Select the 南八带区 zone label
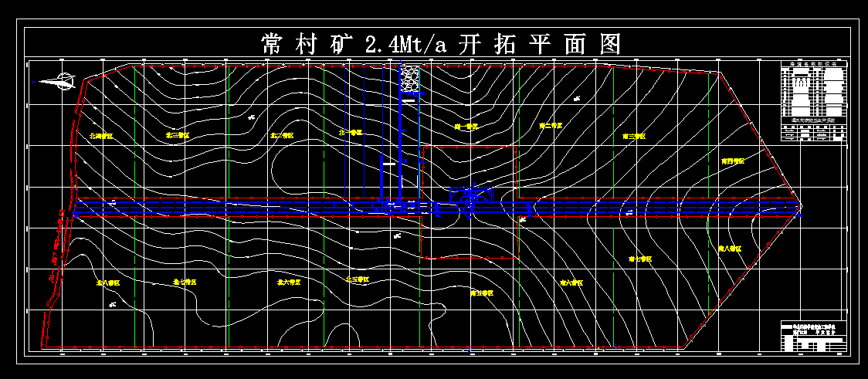The width and height of the screenshot is (868, 379). pos(729,249)
